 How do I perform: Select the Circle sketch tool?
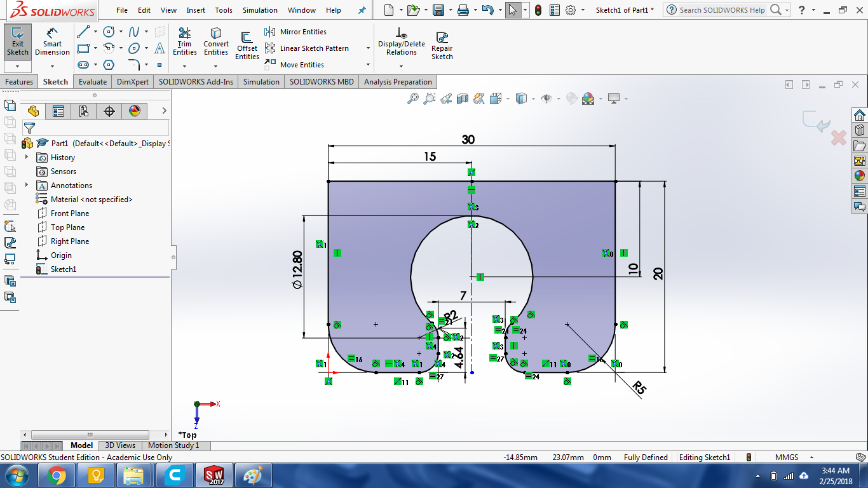[x=109, y=32]
